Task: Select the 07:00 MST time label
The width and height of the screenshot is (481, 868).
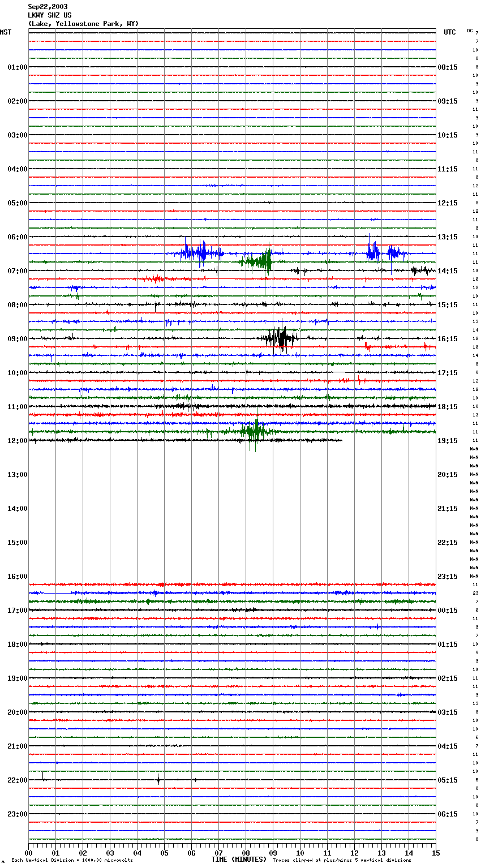Action: tap(17, 271)
